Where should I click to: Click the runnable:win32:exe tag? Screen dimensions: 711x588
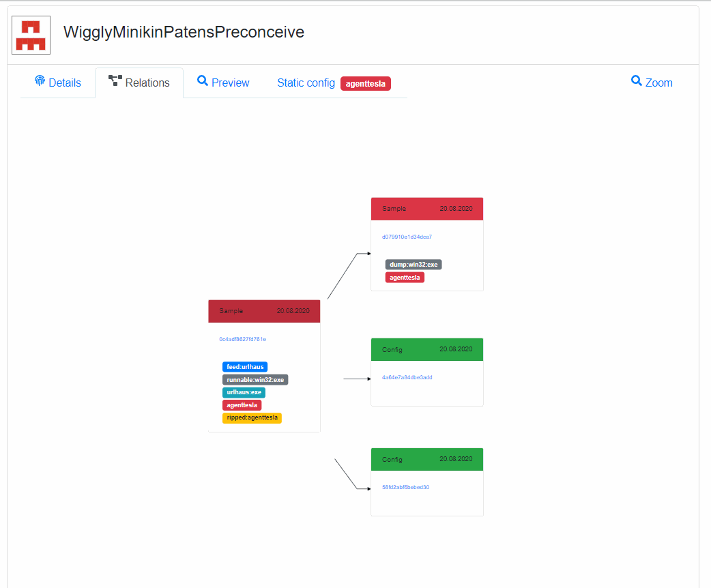point(255,379)
